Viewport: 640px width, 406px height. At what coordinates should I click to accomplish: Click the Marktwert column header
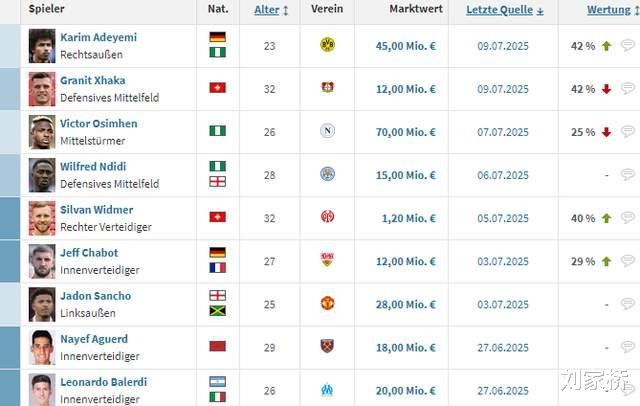click(401, 10)
